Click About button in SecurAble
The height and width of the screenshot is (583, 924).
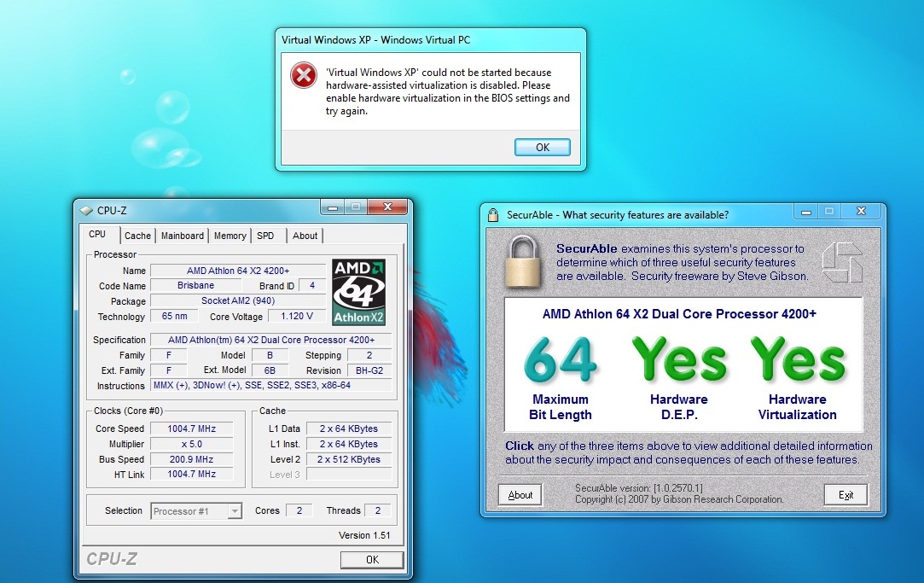coord(520,495)
